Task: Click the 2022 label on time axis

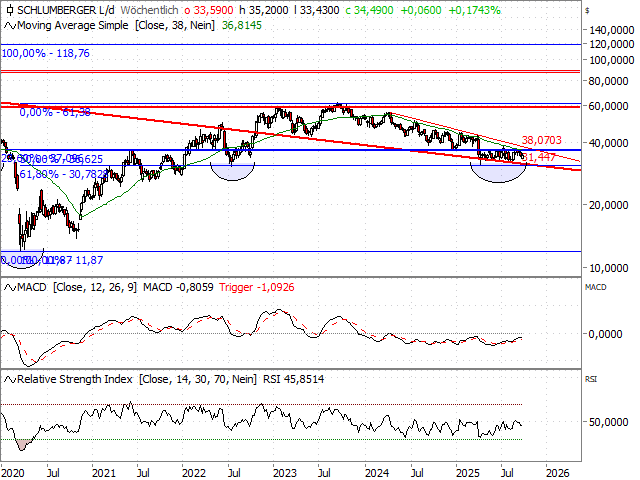Action: pyautogui.click(x=194, y=473)
